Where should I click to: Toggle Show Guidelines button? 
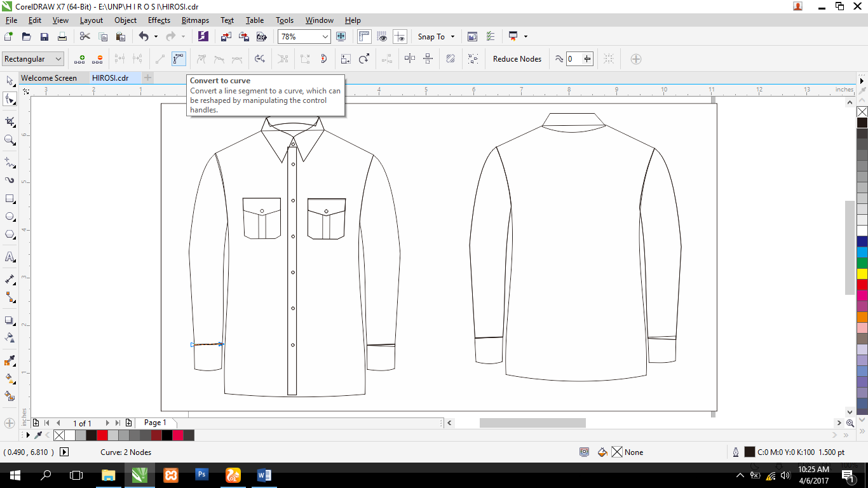tap(400, 37)
